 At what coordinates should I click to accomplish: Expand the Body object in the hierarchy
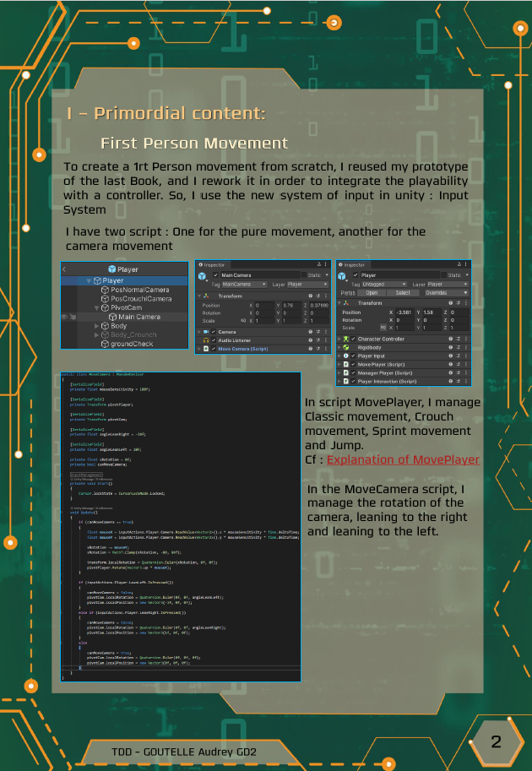coord(97,326)
